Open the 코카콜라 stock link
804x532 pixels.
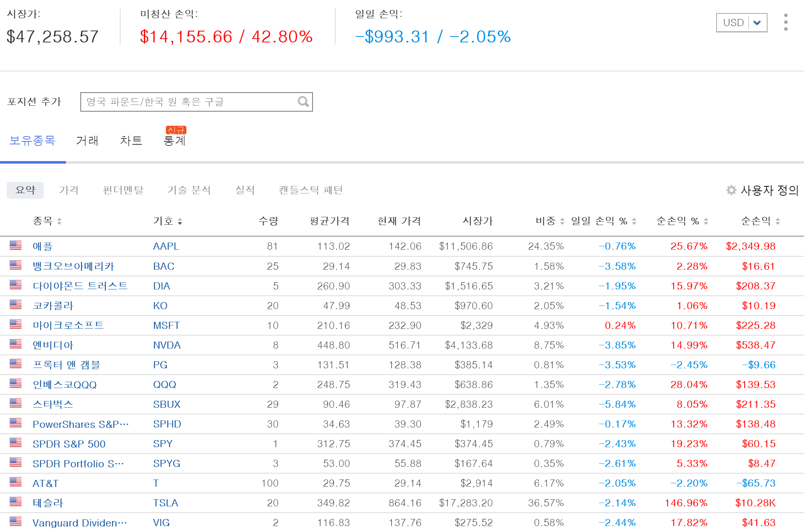click(x=53, y=305)
